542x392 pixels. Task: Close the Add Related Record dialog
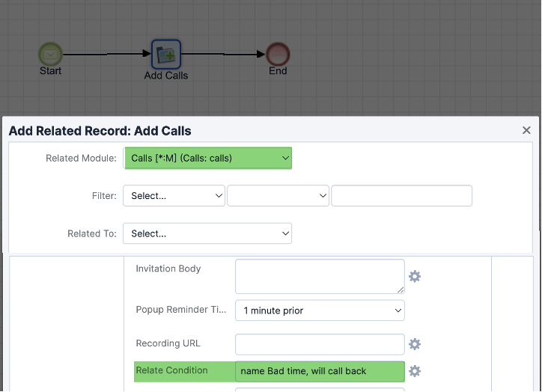[526, 130]
